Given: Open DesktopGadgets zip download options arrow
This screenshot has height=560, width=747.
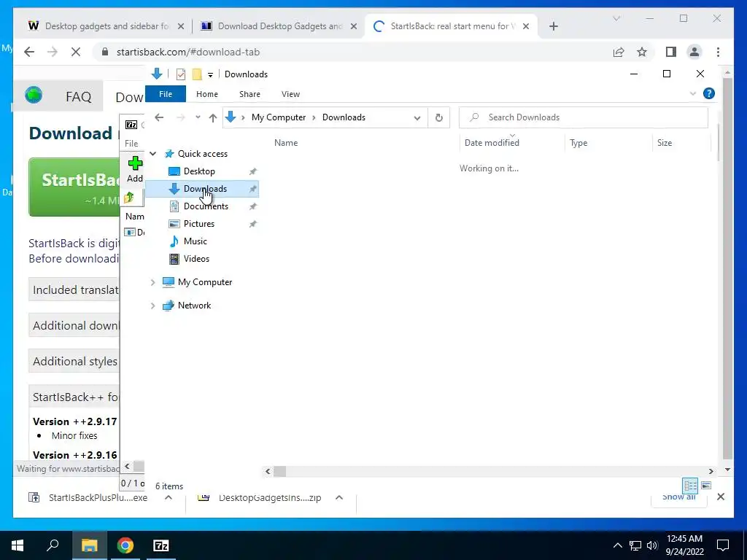Looking at the screenshot, I should pyautogui.click(x=339, y=497).
